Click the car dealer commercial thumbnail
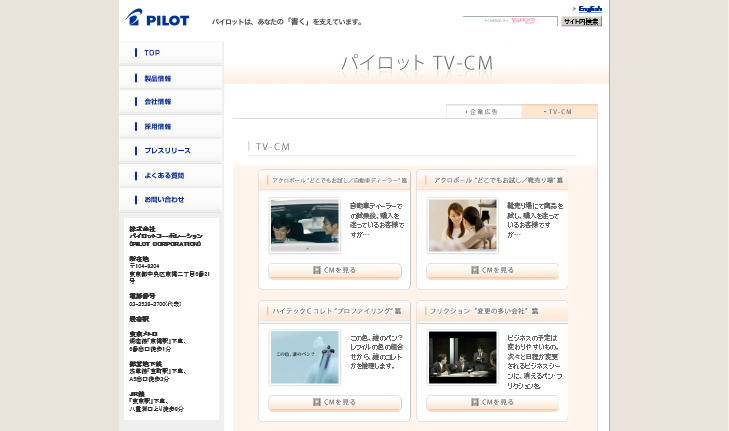 pos(305,226)
